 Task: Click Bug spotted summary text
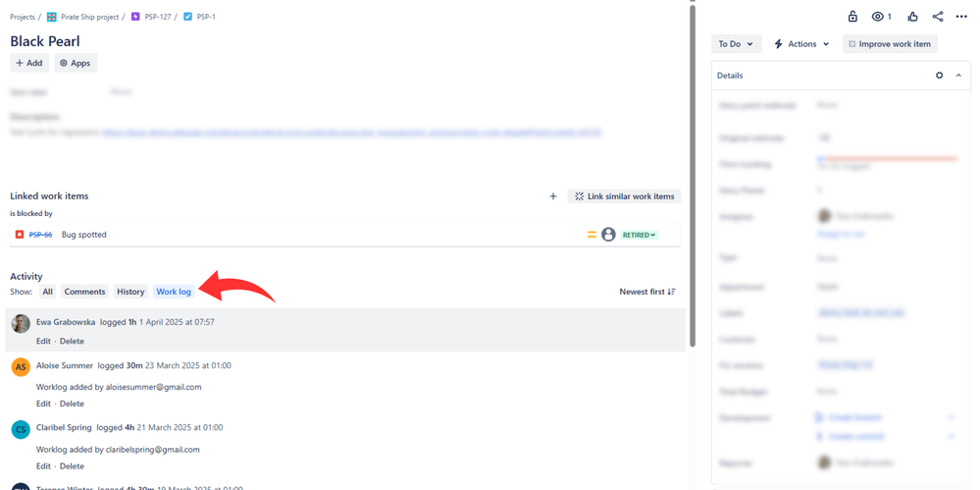click(83, 235)
